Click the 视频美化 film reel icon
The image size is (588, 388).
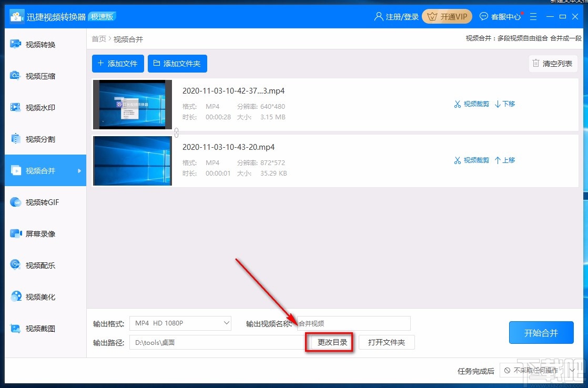pyautogui.click(x=16, y=297)
